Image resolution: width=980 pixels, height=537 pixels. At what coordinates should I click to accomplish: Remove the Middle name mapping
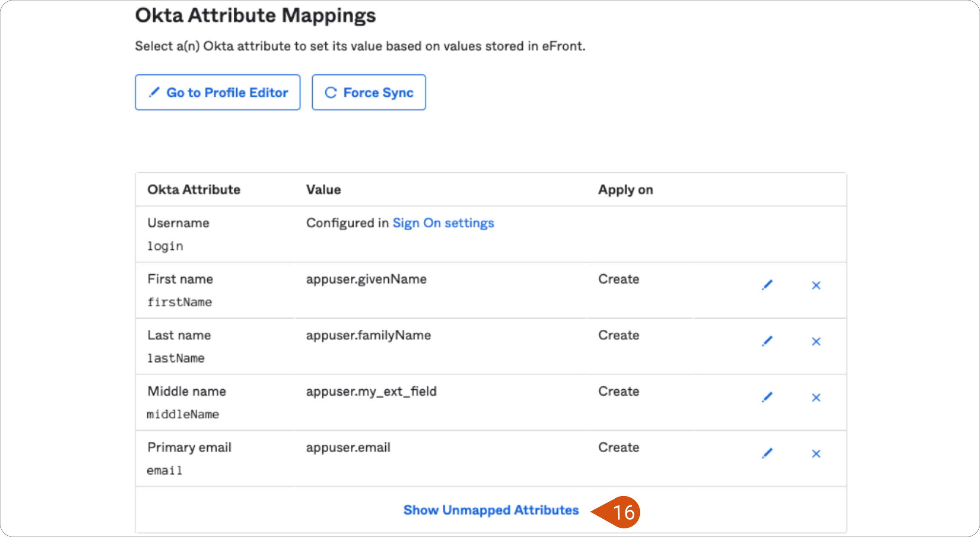point(816,398)
